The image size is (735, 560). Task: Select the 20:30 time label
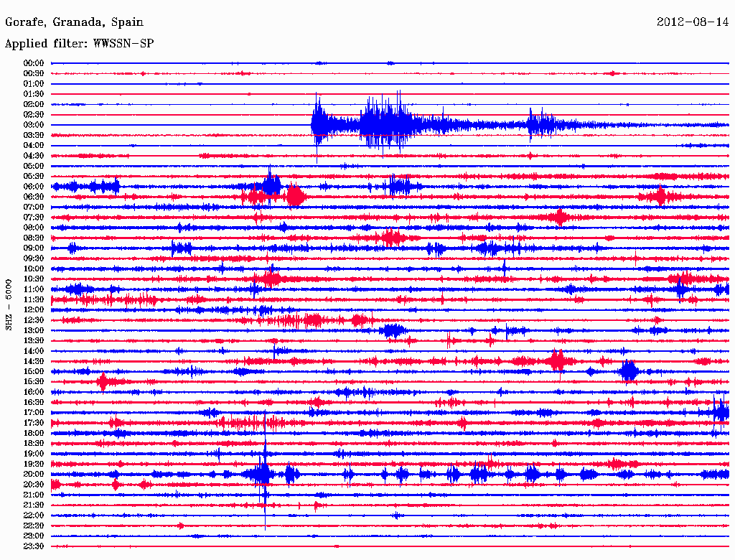click(x=33, y=485)
